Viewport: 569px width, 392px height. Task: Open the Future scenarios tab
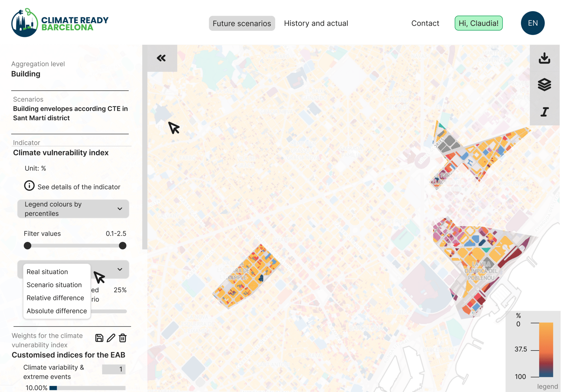[241, 23]
